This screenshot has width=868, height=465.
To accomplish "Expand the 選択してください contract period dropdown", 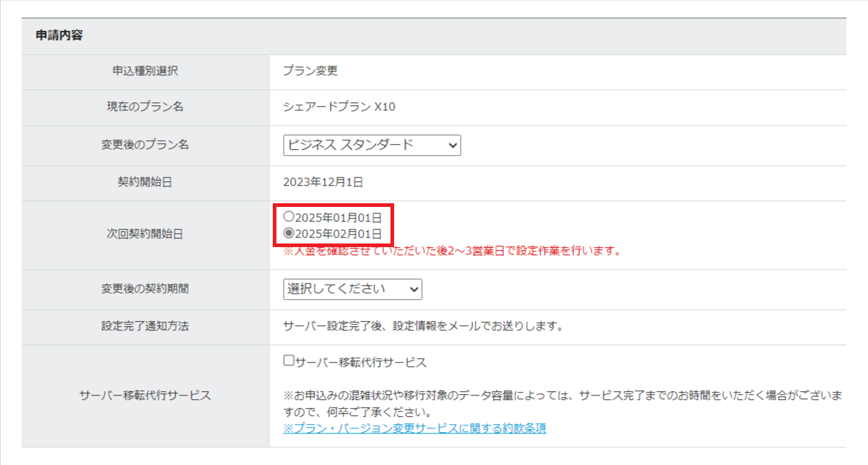I will 352,290.
